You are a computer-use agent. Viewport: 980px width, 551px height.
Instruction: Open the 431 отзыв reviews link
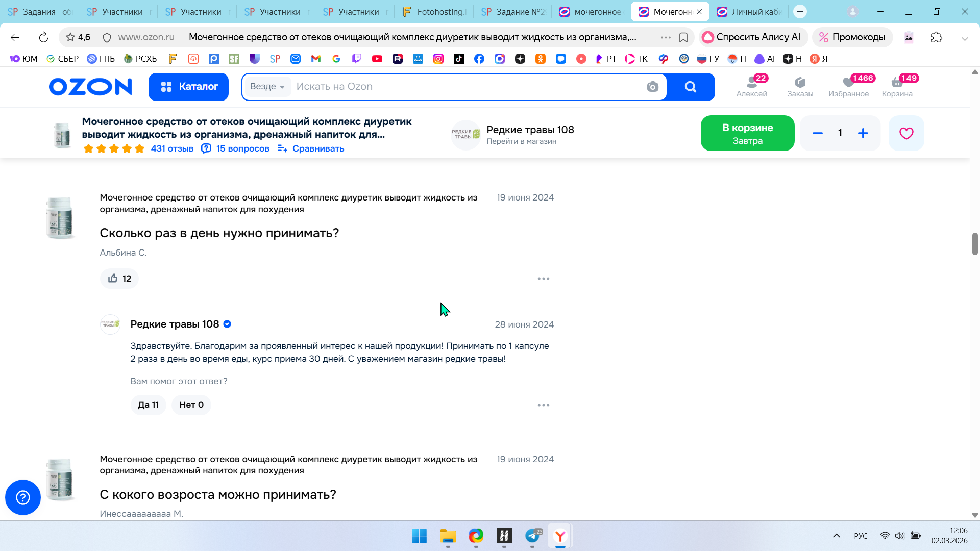pos(172,148)
